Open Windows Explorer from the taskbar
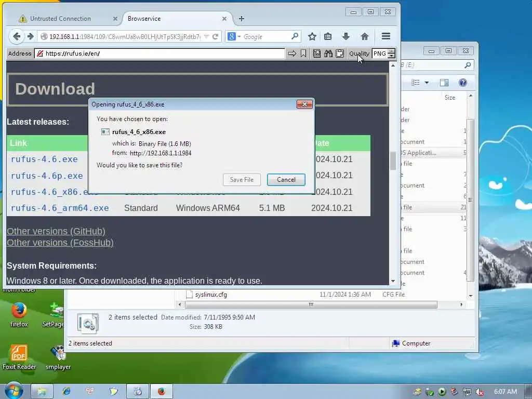532x399 pixels. [42, 392]
